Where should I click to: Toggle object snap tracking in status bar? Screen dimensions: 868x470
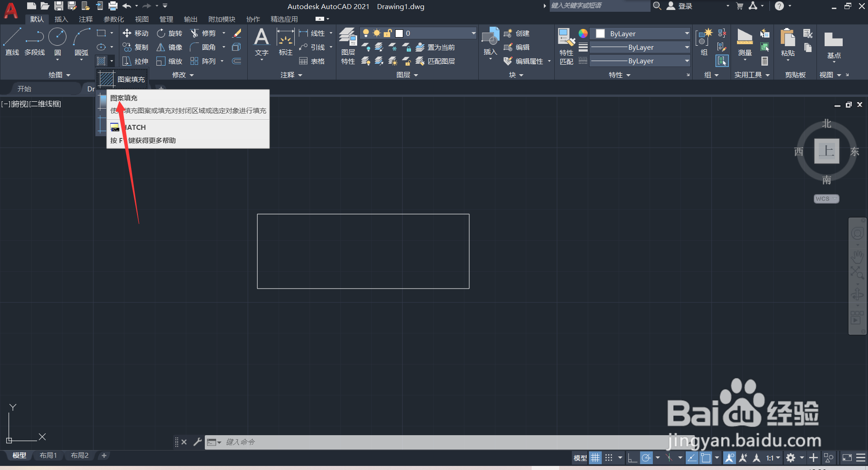point(692,458)
